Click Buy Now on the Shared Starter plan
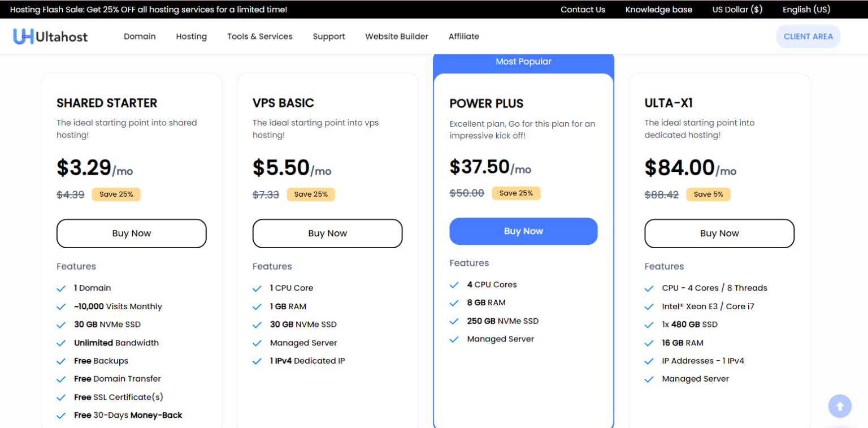The width and height of the screenshot is (868, 428). pos(131,233)
